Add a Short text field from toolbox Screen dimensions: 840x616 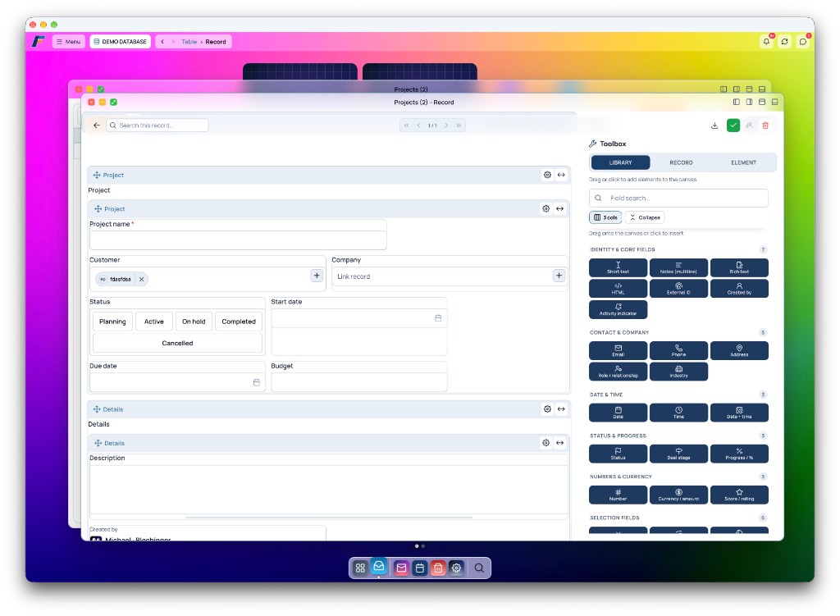(618, 267)
